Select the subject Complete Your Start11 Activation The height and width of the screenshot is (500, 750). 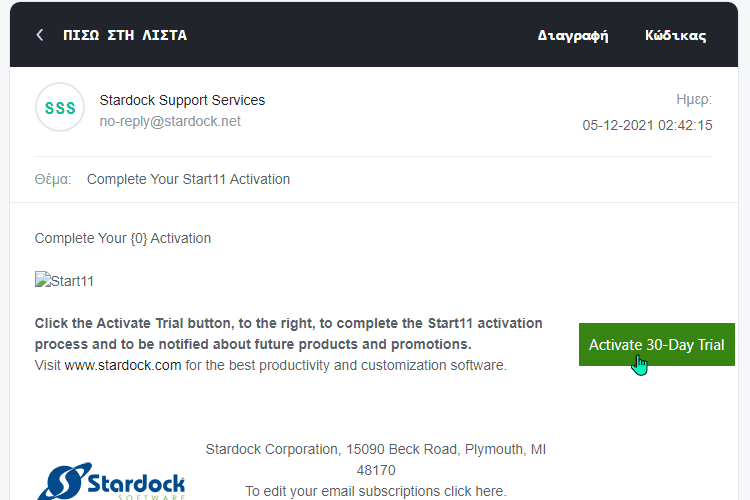[x=188, y=179]
